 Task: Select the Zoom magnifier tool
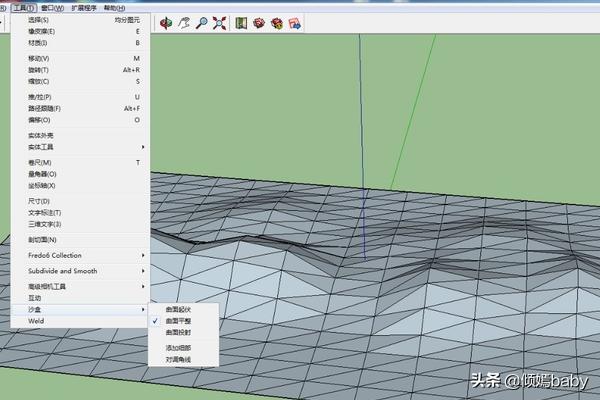point(202,23)
